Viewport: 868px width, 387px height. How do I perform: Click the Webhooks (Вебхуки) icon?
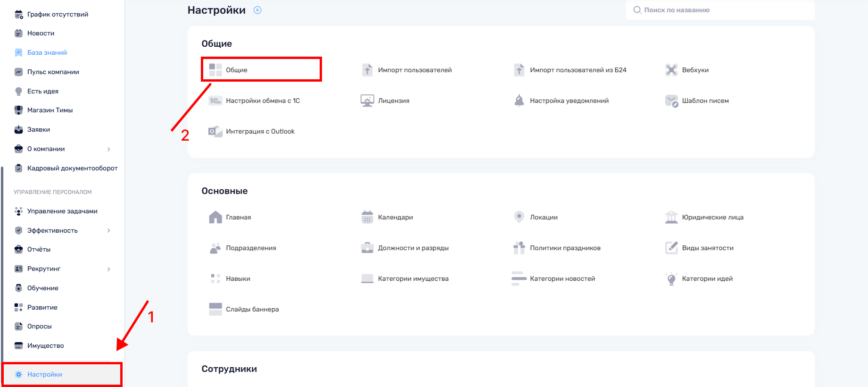point(671,70)
